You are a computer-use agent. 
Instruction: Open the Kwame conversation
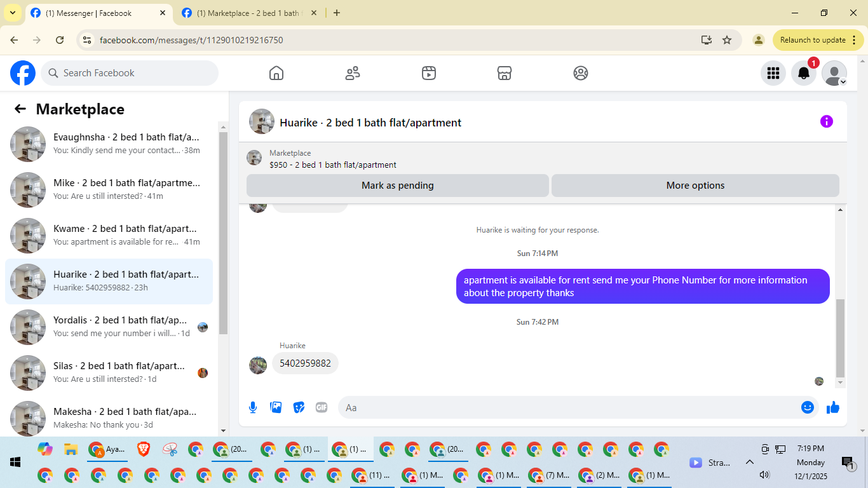tap(109, 236)
